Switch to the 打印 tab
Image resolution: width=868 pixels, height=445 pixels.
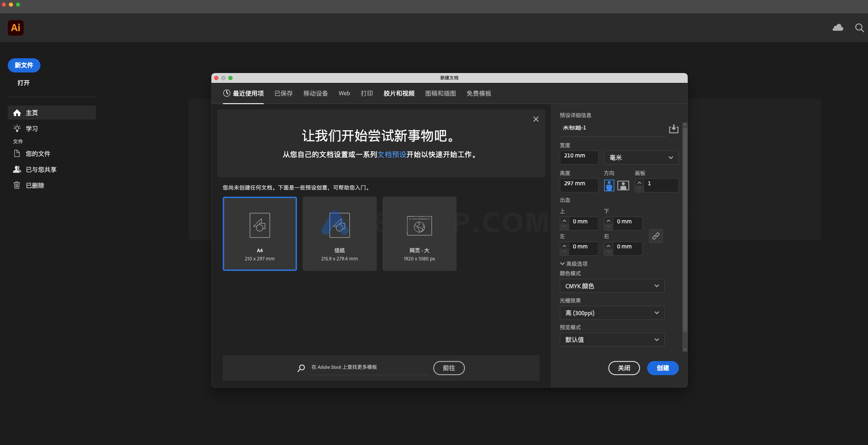point(367,94)
